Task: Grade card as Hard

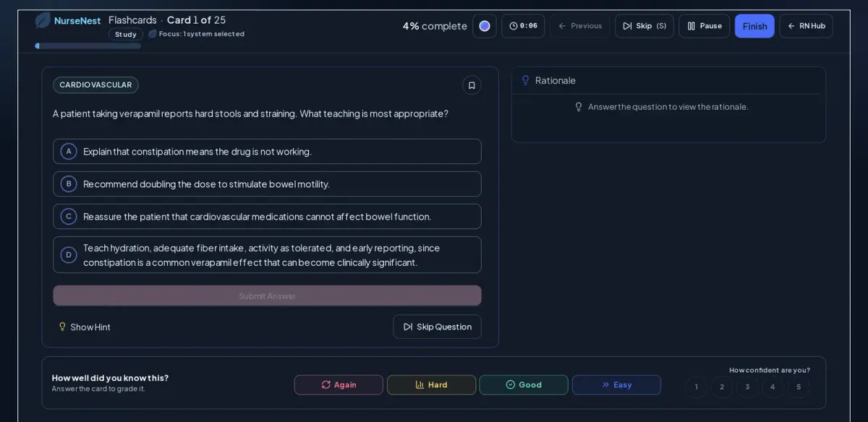Action: (431, 385)
